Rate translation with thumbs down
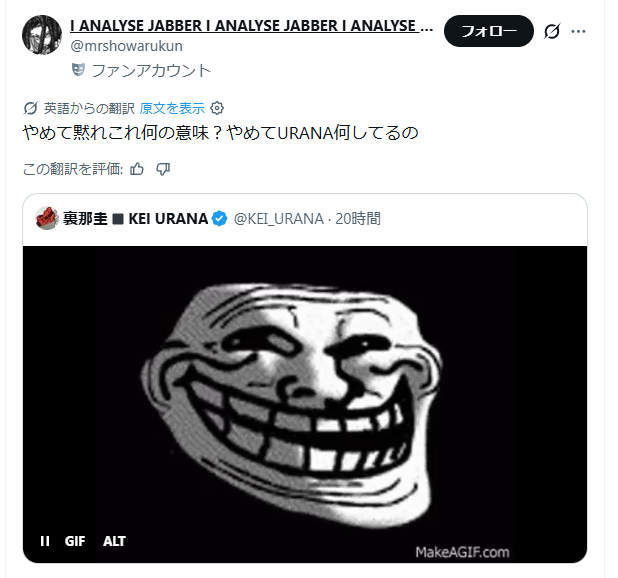This screenshot has width=618, height=578. point(163,169)
